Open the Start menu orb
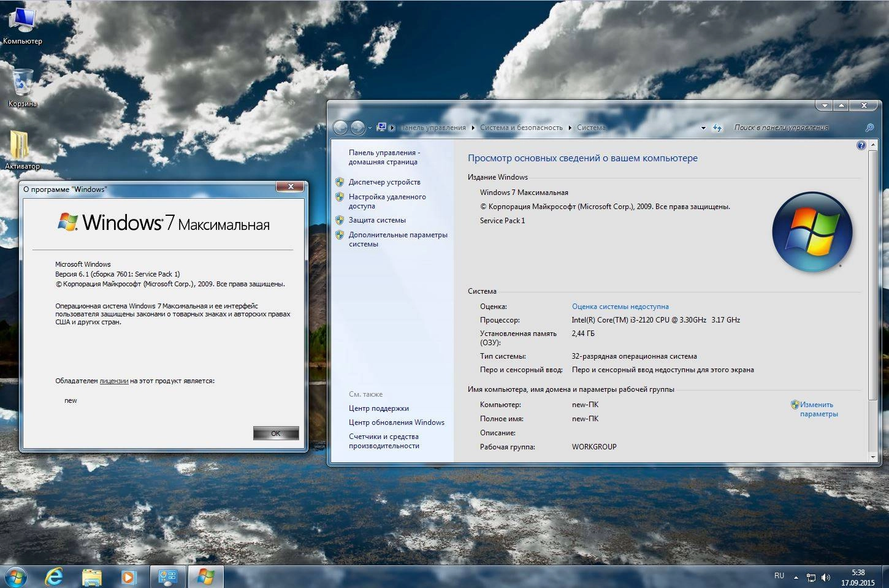This screenshot has width=889, height=588. pos(15,577)
